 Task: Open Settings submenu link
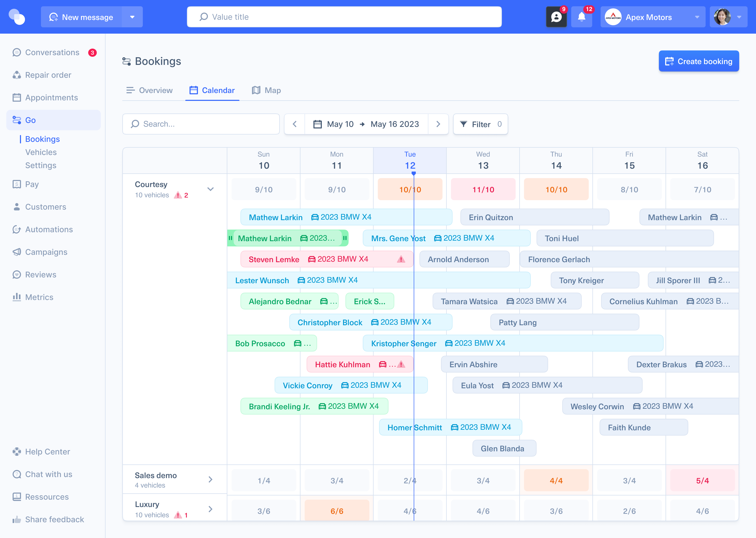pos(41,165)
